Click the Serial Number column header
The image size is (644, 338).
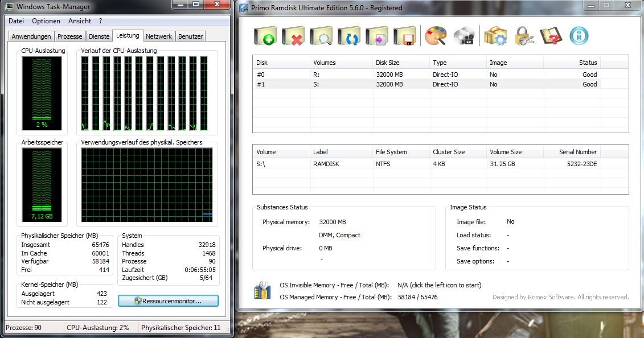[572, 152]
